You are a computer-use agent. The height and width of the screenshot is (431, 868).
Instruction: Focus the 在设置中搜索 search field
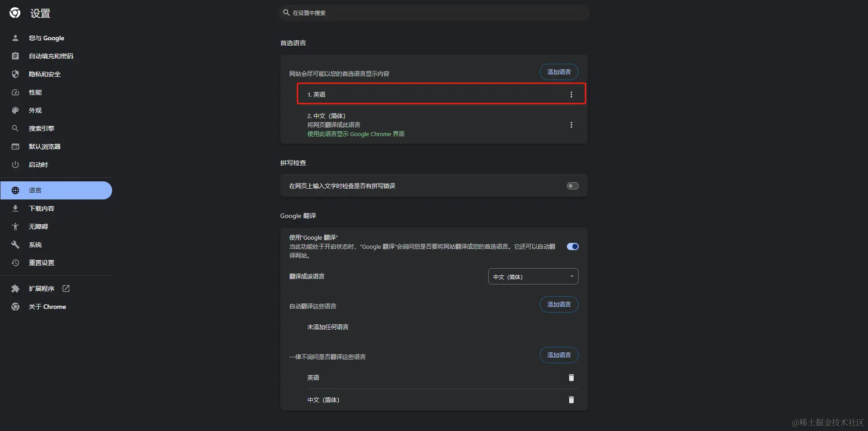click(x=434, y=13)
